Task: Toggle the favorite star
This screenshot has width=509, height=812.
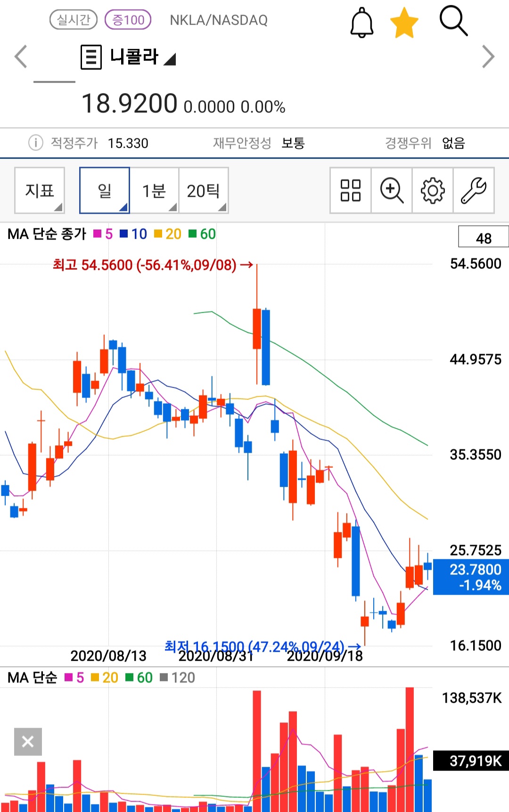Action: pyautogui.click(x=404, y=23)
